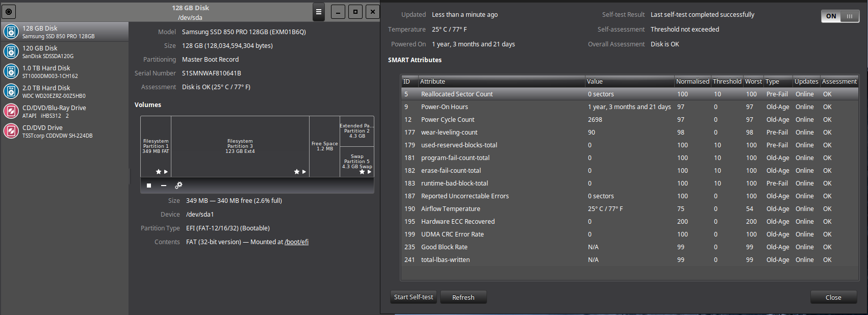Image resolution: width=868 pixels, height=315 pixels.
Task: Open the hamburger menu in the Disks header
Action: [319, 12]
